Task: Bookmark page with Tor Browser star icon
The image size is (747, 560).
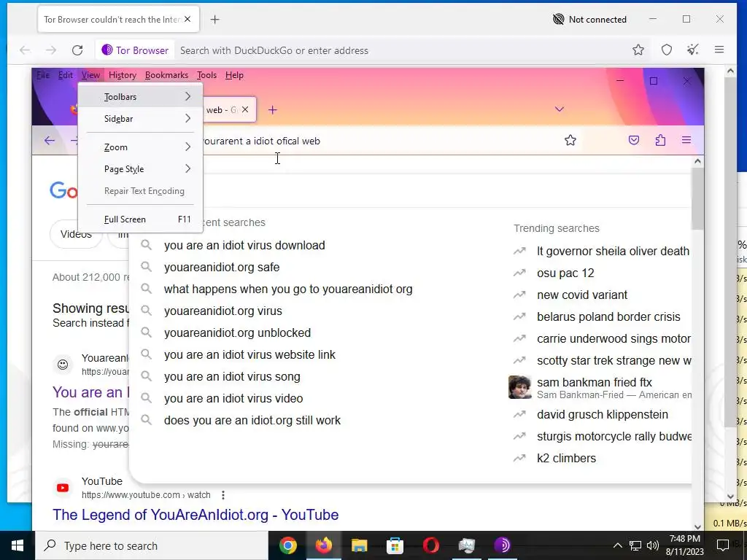Action: pyautogui.click(x=638, y=50)
